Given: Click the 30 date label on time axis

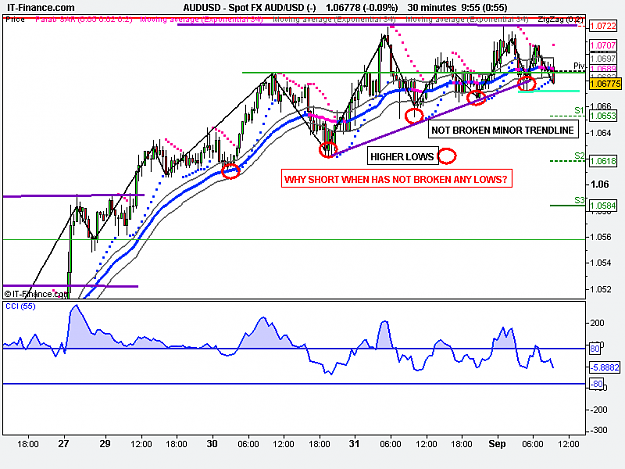Looking at the screenshot, I should point(212,443).
